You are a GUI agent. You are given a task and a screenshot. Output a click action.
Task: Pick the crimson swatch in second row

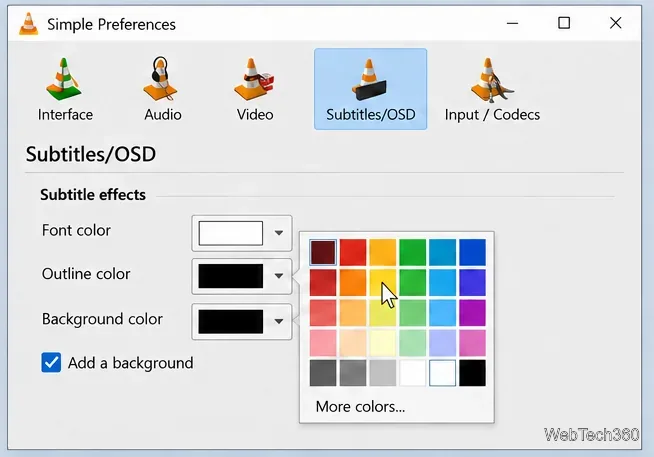(x=323, y=283)
